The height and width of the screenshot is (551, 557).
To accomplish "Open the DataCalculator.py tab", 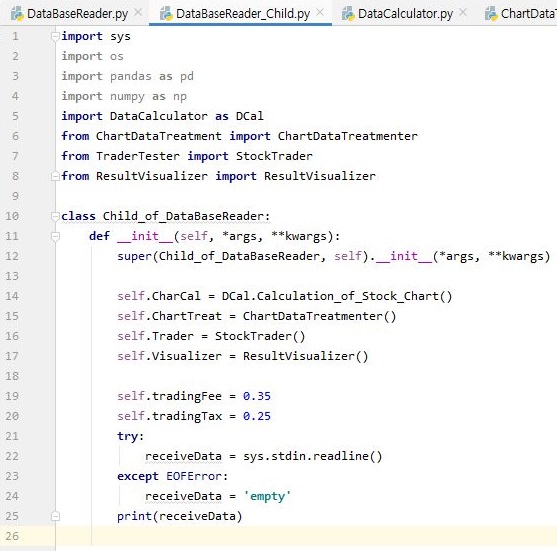I will [405, 13].
